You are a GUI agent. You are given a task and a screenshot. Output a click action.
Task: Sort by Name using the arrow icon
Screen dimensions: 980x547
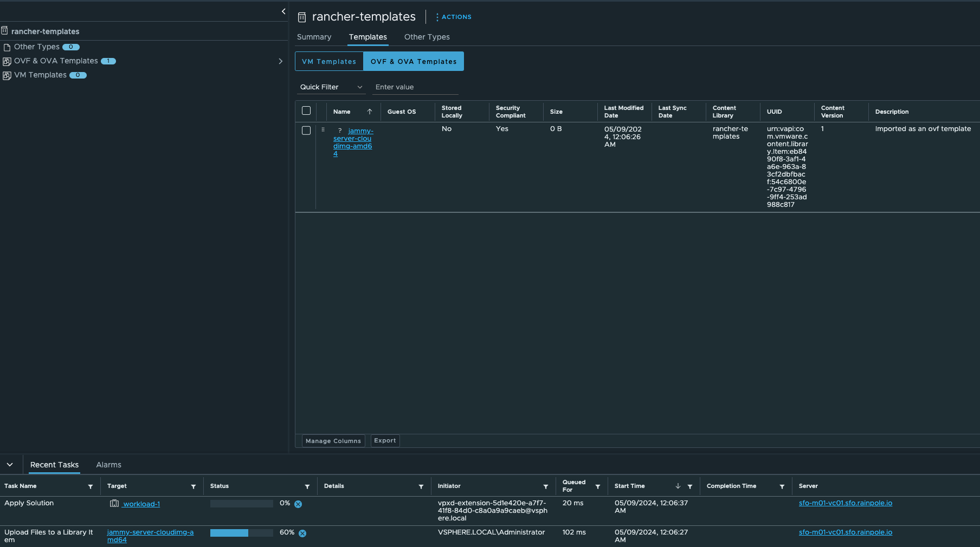tap(370, 112)
